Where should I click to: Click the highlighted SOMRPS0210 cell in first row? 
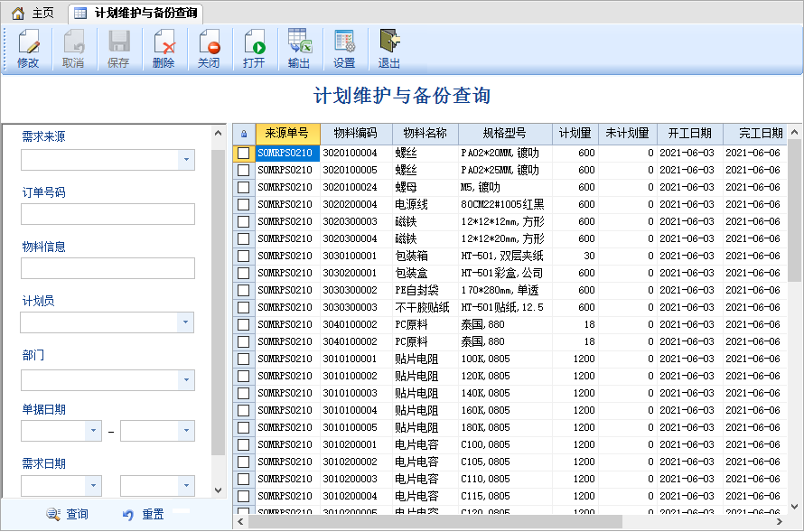(287, 154)
